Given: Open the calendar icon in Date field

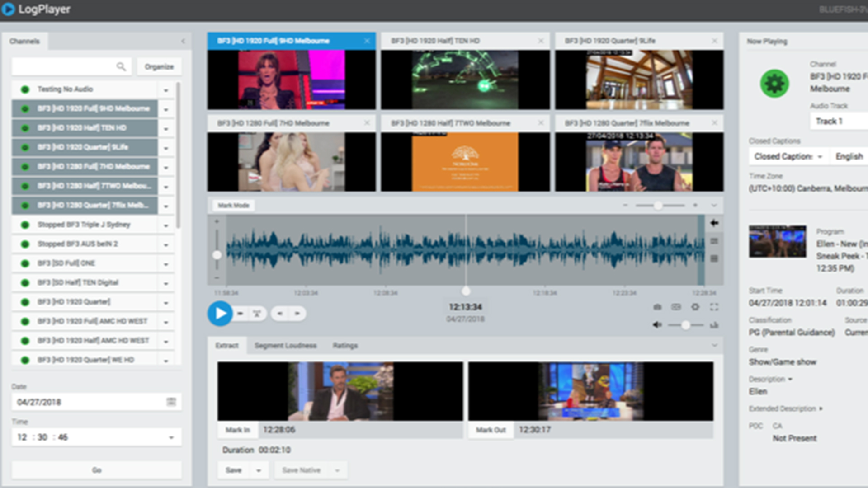Looking at the screenshot, I should click(x=171, y=402).
